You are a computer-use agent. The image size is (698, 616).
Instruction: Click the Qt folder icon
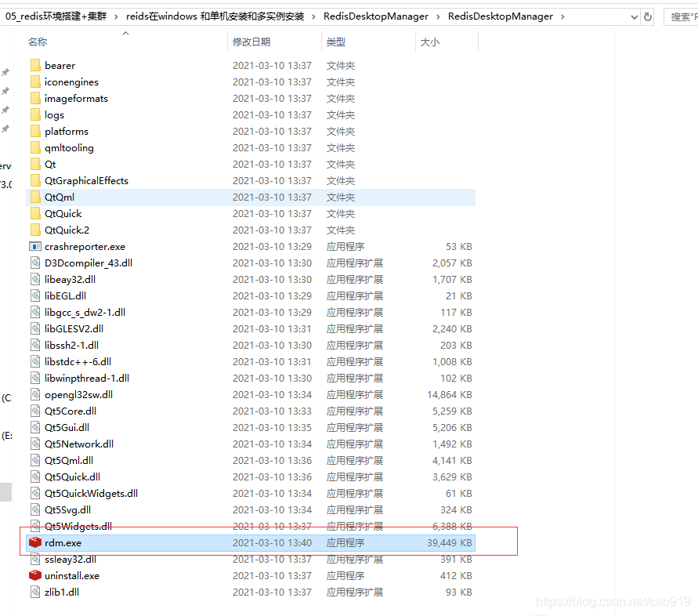(x=35, y=165)
